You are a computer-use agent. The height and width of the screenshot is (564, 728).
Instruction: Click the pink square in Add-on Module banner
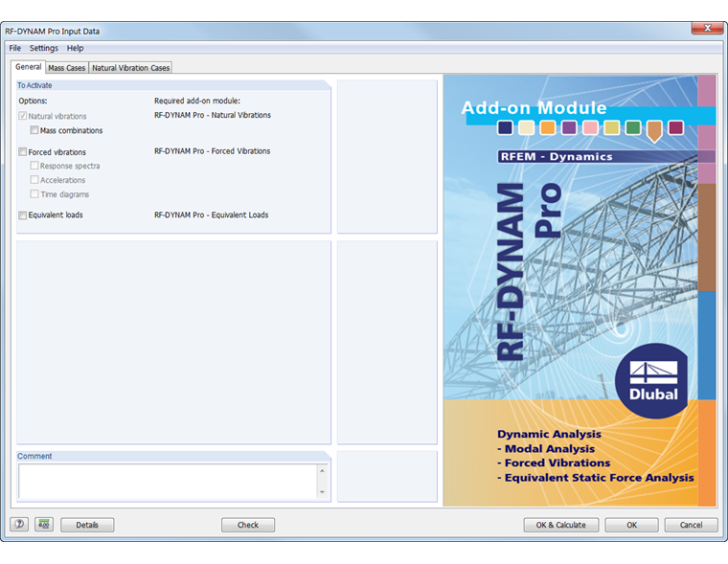[x=590, y=127]
